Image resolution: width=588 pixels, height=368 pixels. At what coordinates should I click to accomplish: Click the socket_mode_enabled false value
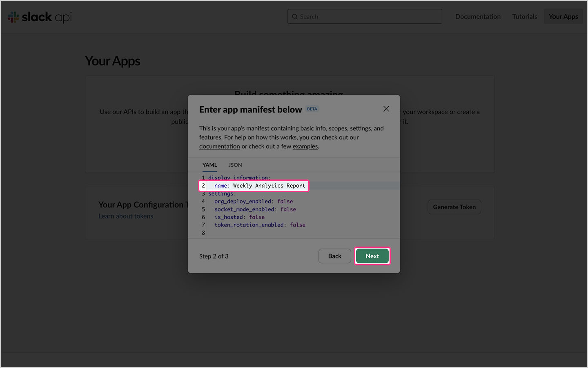[x=288, y=209]
